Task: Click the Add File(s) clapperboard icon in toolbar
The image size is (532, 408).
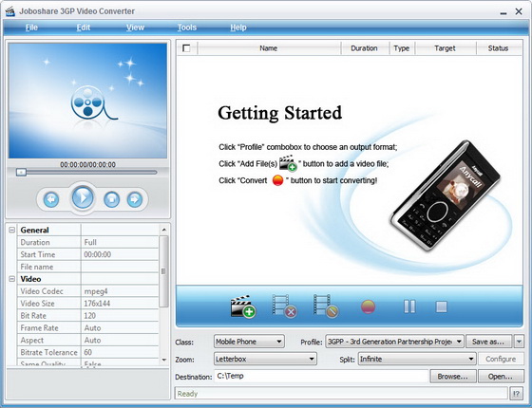Action: pyautogui.click(x=243, y=306)
